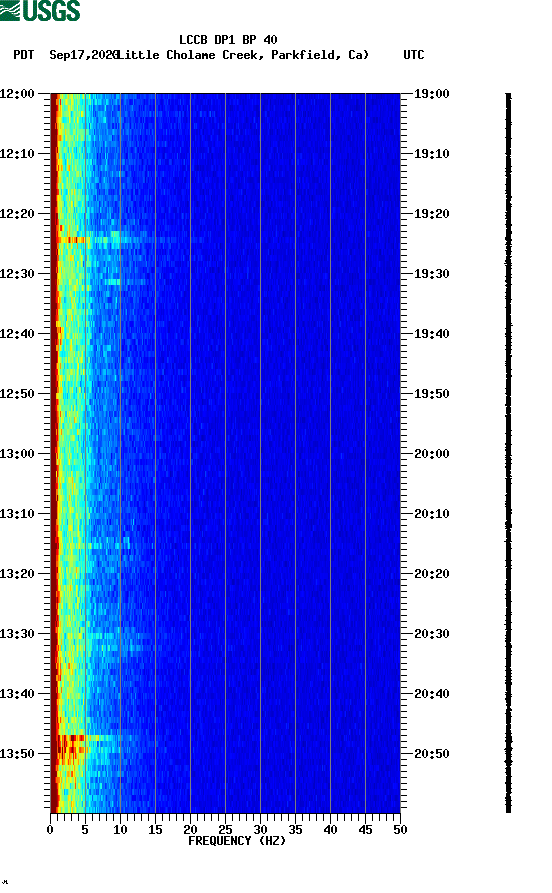
Task: Click the 'PDT' timezone label
Action: pyautogui.click(x=23, y=55)
